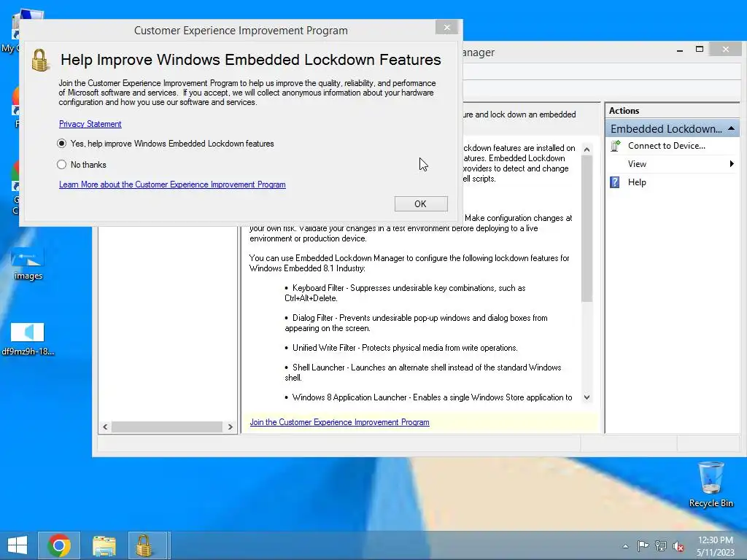Close the Embedded Lockdown Manager window
This screenshot has height=560, width=747.
click(726, 49)
